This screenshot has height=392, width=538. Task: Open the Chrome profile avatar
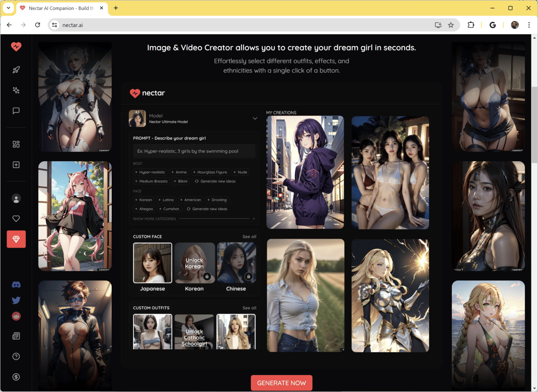[x=515, y=25]
